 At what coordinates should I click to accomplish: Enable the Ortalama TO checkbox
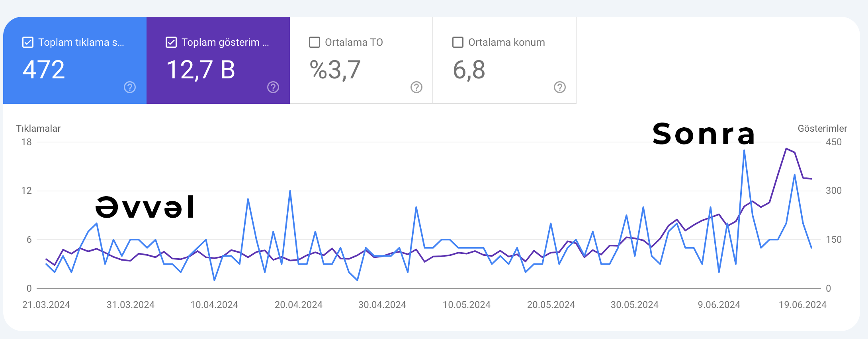pos(315,42)
